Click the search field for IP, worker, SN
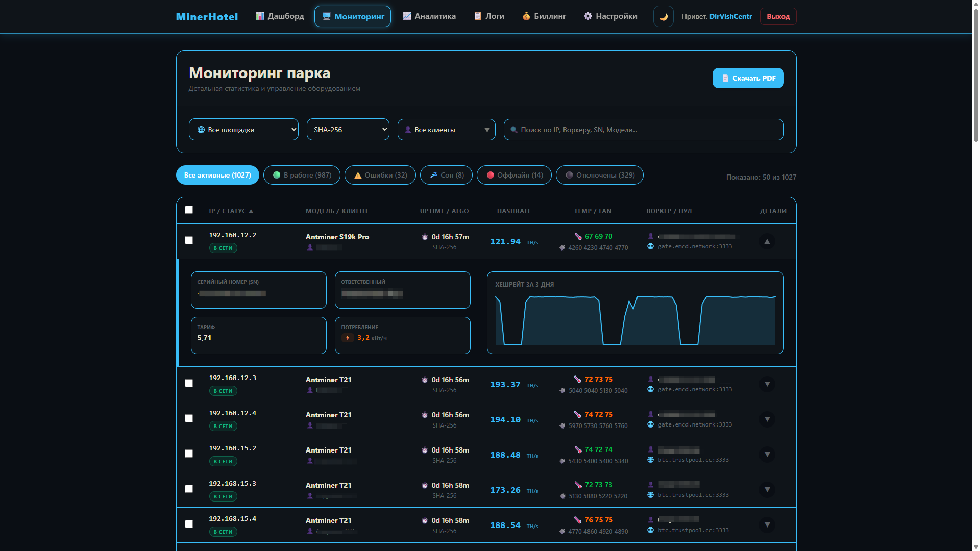Image resolution: width=980 pixels, height=551 pixels. coord(643,130)
